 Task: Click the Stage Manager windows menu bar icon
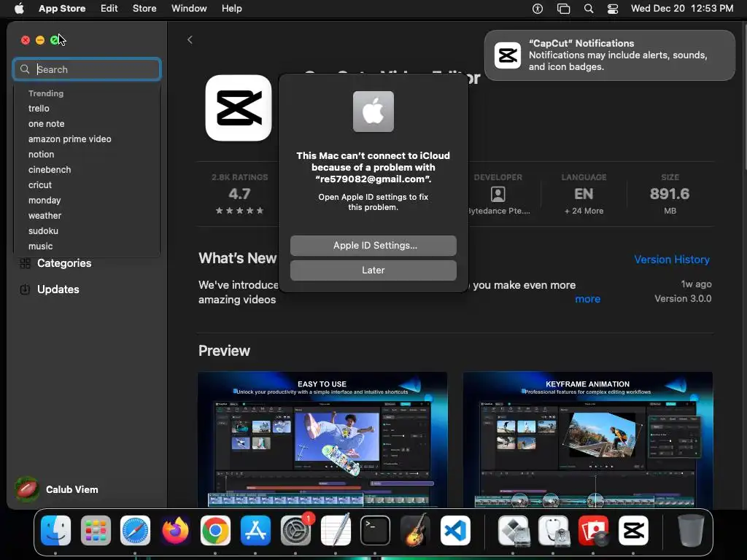pos(564,9)
